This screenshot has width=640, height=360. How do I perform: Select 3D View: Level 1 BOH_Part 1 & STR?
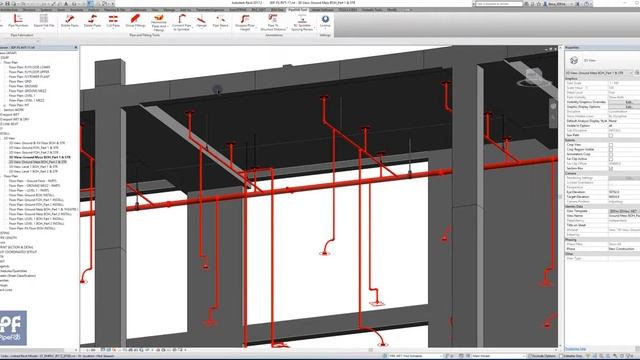(x=33, y=167)
